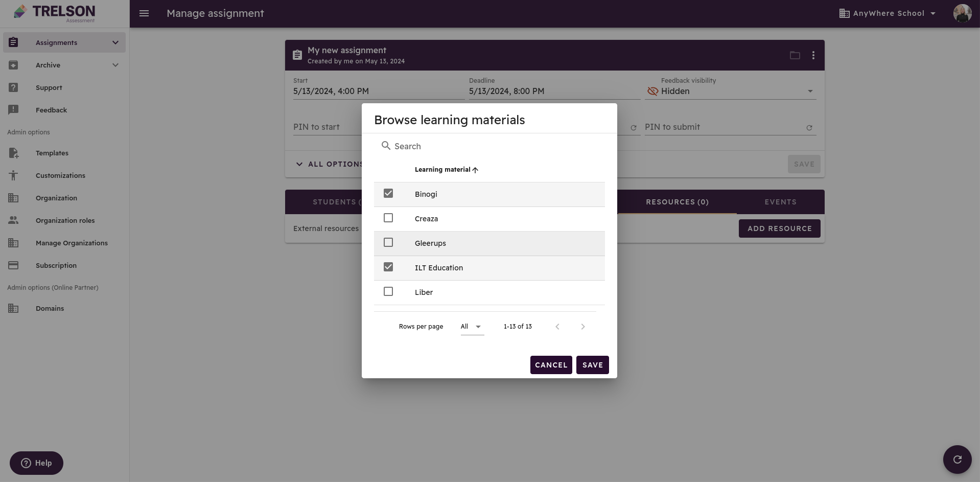Screen dimensions: 980x482
Task: Go to next page of learning materials
Action: [x=583, y=327]
